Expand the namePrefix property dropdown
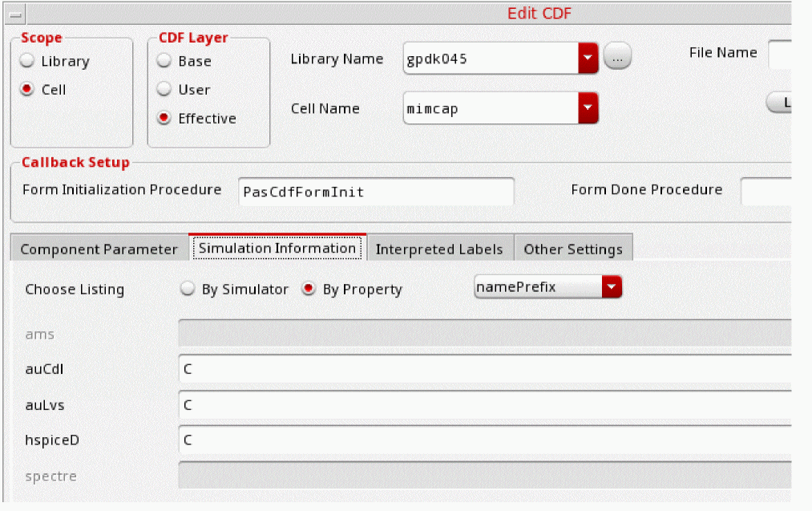The height and width of the screenshot is (511, 812). point(612,286)
